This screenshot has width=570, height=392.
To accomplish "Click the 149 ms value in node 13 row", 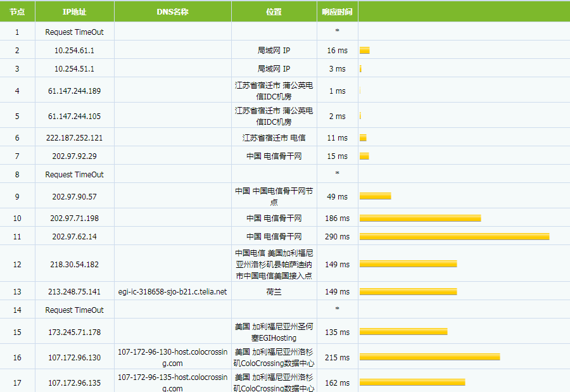I will (x=337, y=292).
